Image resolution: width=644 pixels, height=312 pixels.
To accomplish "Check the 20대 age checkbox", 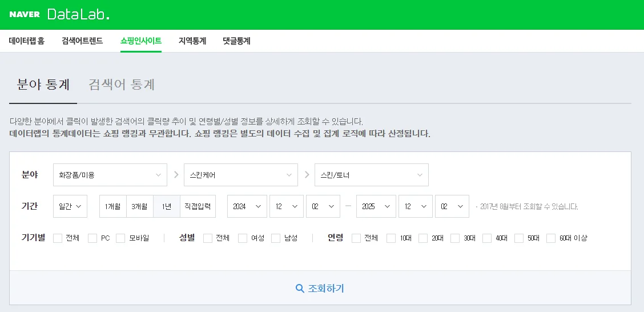I will [423, 238].
